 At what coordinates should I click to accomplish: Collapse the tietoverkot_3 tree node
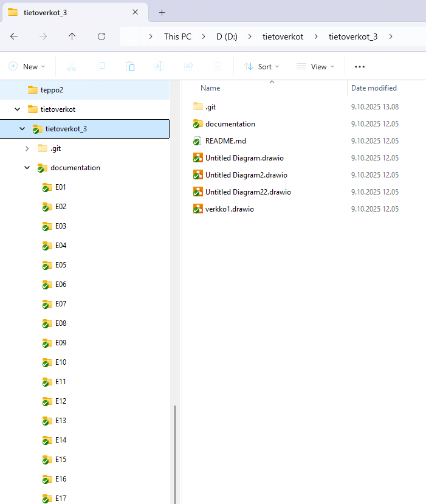pos(22,129)
